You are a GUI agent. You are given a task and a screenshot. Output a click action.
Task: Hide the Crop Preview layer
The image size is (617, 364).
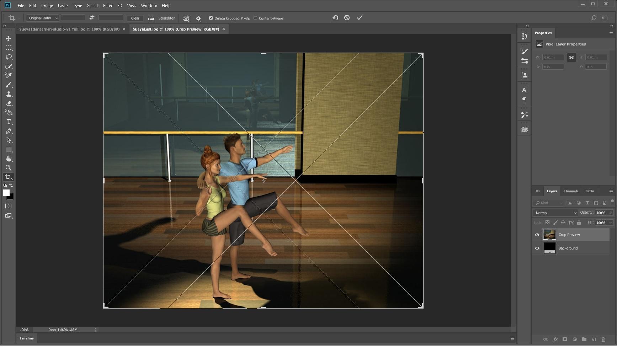[x=537, y=235]
